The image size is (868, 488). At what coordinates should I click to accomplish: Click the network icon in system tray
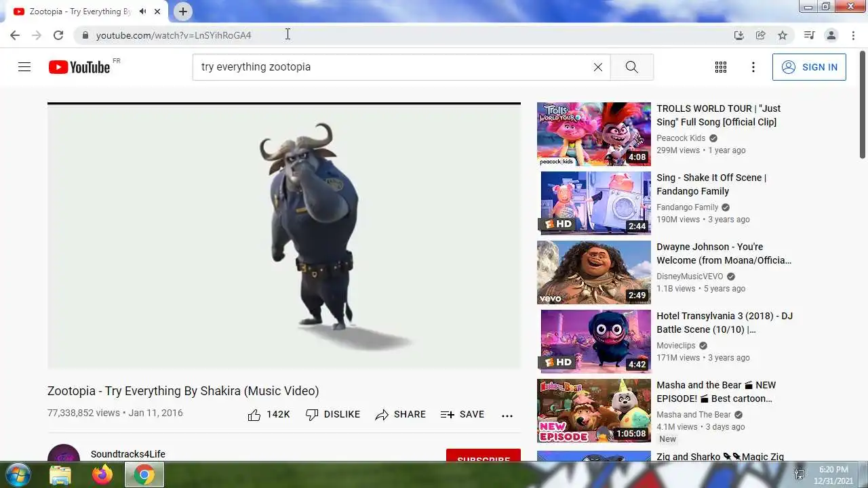[x=800, y=474]
